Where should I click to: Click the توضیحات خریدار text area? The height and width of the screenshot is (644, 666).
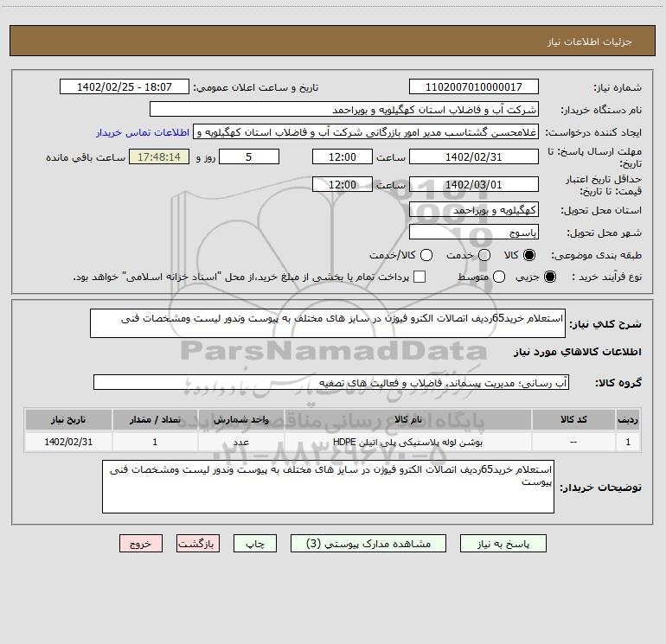click(328, 487)
